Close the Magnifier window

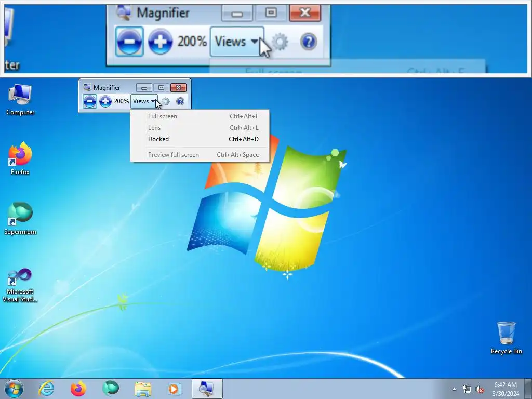pos(179,88)
